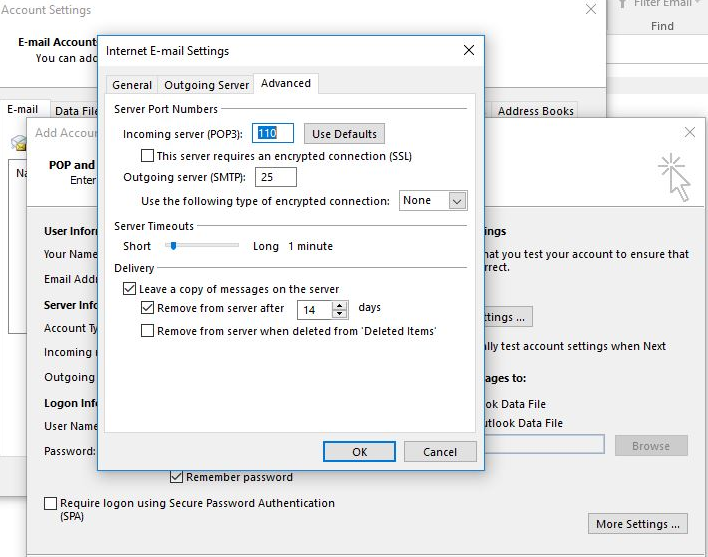Click the Use Defaults button
This screenshot has width=708, height=557.
(x=344, y=134)
